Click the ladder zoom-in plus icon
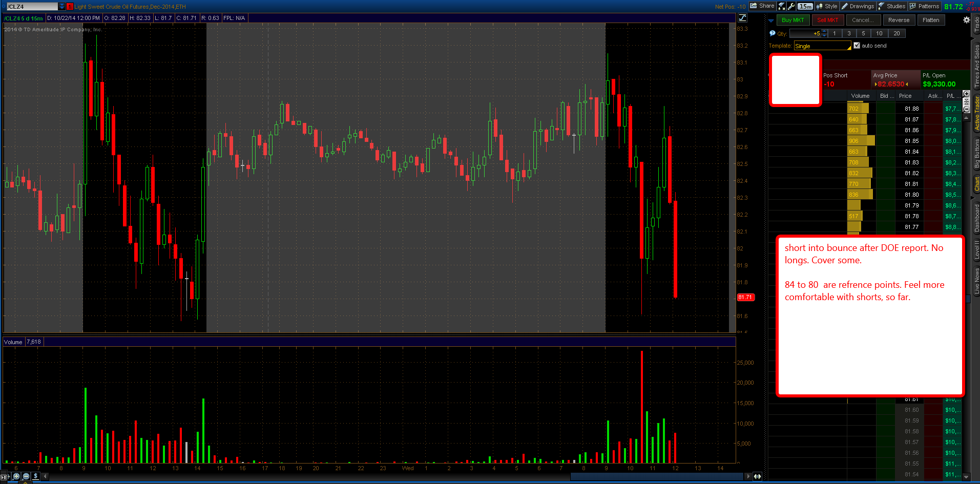 tap(966, 94)
